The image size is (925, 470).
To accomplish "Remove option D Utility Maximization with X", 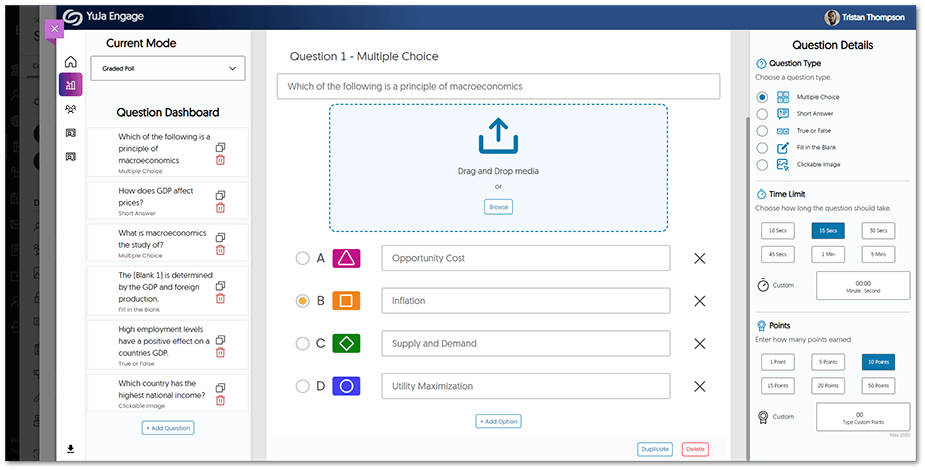I will click(x=700, y=387).
